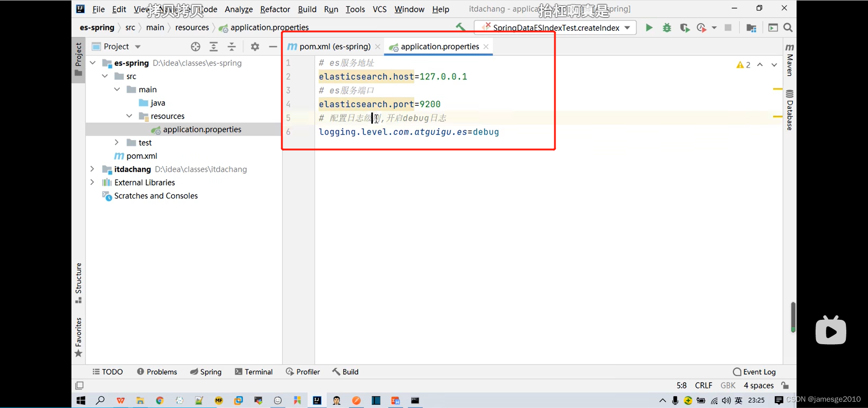Image resolution: width=868 pixels, height=408 pixels.
Task: Open the Favorites tool window
Action: [x=79, y=337]
